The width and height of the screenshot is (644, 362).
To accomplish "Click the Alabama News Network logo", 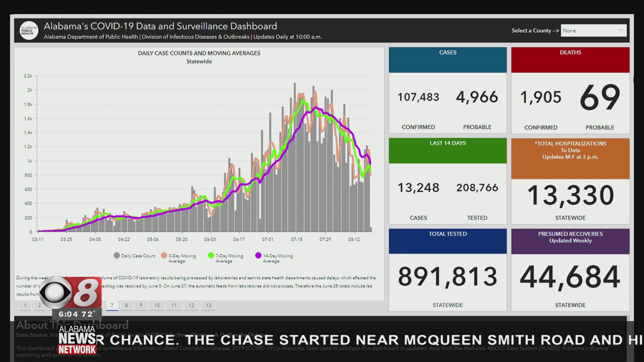I will [x=77, y=339].
